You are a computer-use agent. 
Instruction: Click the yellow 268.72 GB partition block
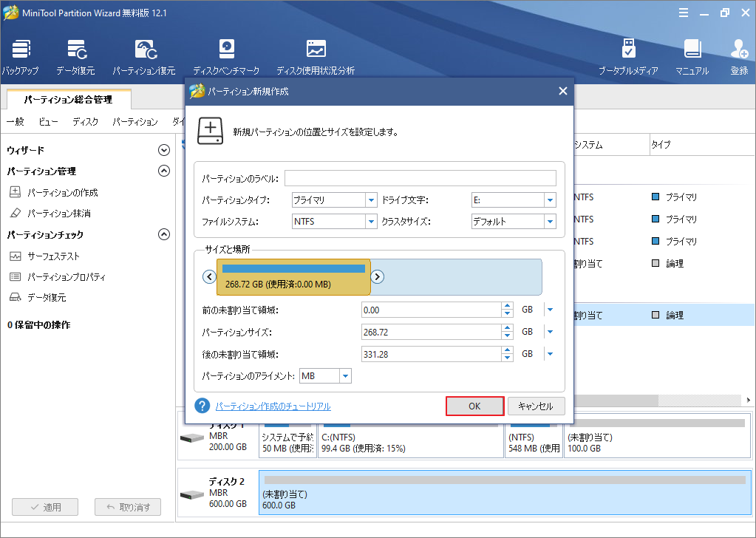pyautogui.click(x=293, y=277)
